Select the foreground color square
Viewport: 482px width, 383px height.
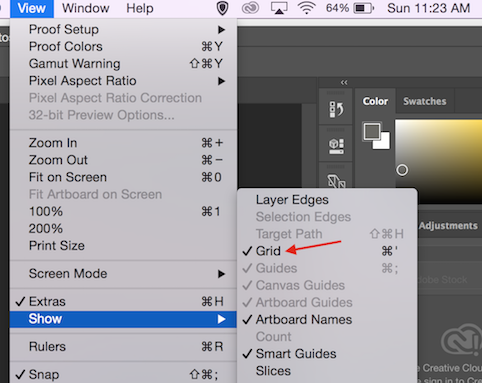[x=372, y=131]
